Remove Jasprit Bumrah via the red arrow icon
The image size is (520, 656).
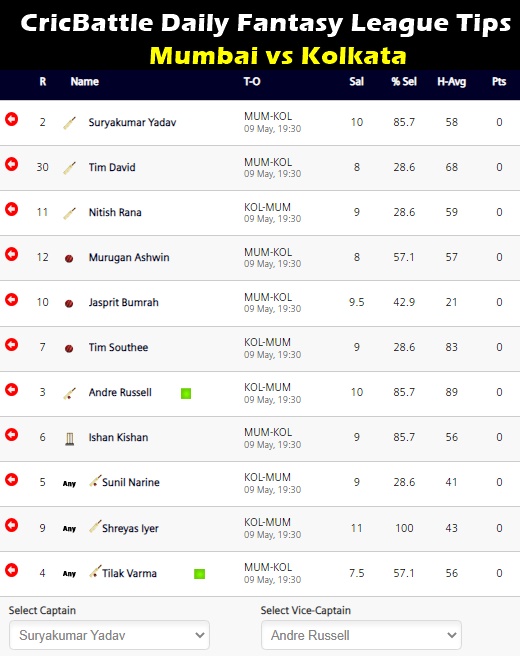coord(12,300)
